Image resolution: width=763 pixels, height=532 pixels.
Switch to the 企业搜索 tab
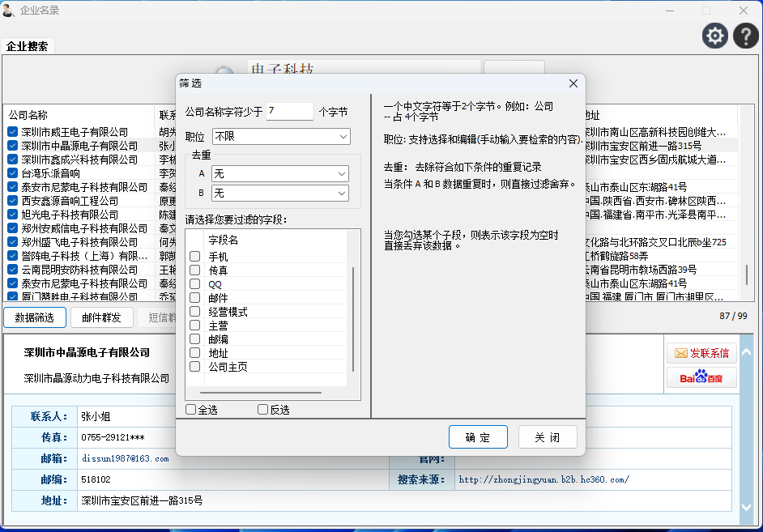27,46
